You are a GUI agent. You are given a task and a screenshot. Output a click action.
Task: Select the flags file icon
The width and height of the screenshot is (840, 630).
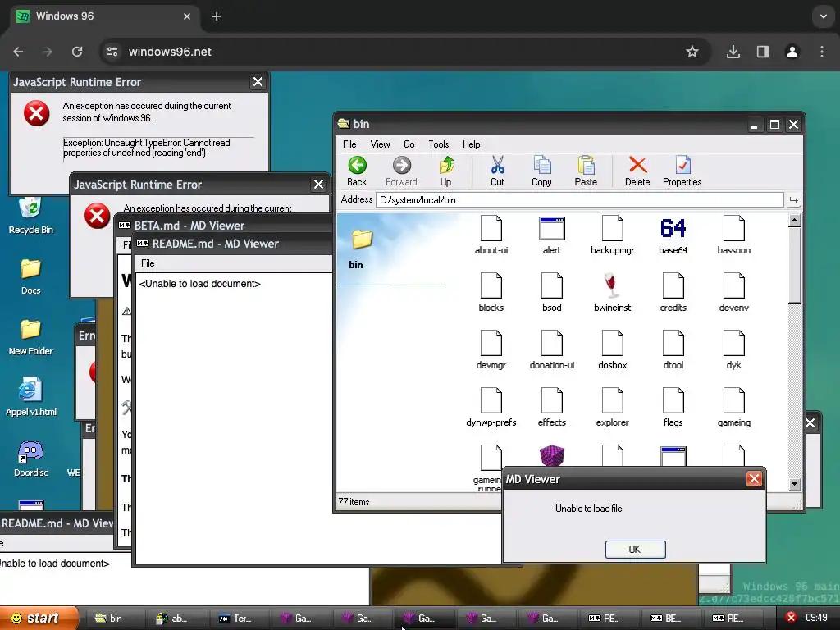(x=673, y=400)
